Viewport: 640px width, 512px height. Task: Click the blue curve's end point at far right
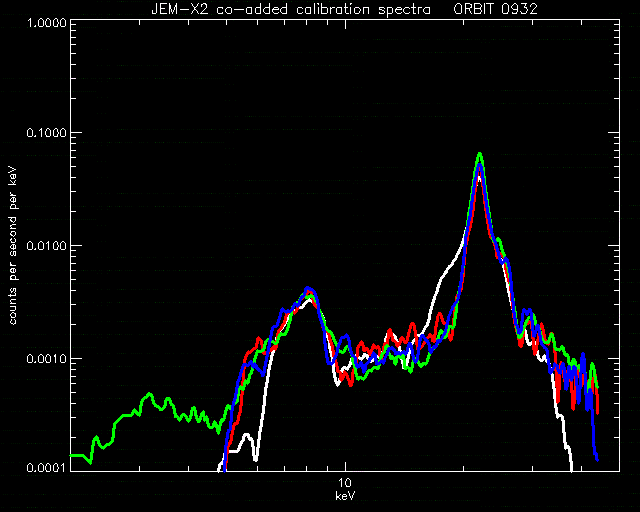[x=597, y=459]
